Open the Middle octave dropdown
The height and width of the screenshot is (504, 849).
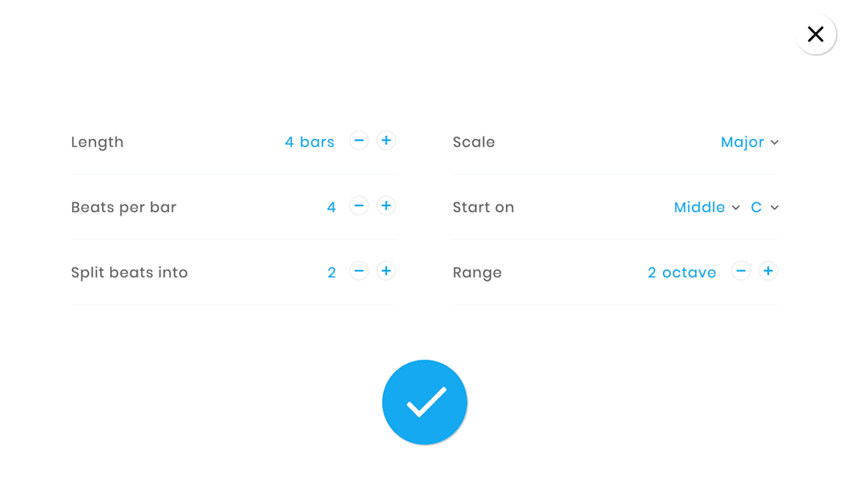pos(706,208)
